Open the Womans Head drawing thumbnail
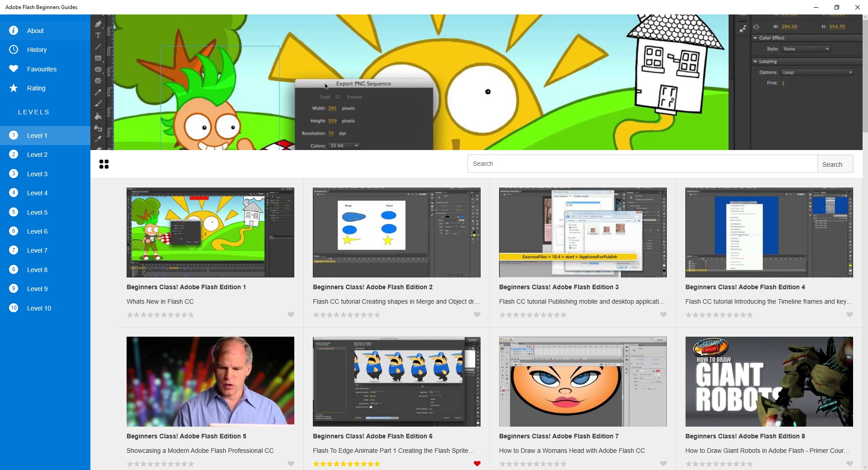Image resolution: width=868 pixels, height=470 pixels. tap(583, 381)
